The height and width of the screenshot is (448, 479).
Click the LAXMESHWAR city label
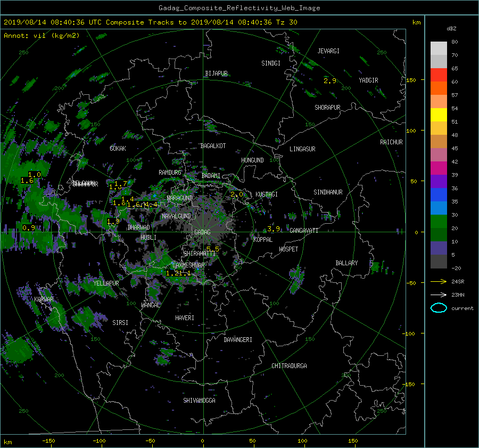pos(188,265)
